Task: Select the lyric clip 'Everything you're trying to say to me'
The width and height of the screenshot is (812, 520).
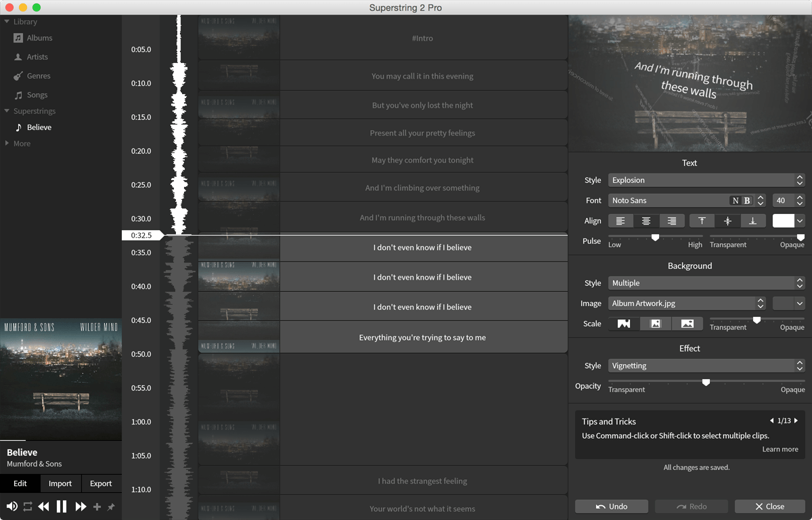Action: pos(423,337)
